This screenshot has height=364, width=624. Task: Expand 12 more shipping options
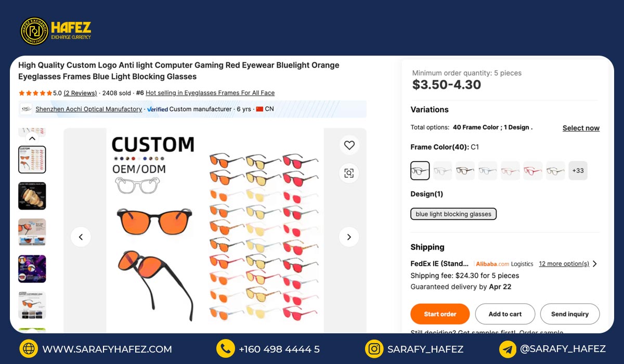pos(568,264)
